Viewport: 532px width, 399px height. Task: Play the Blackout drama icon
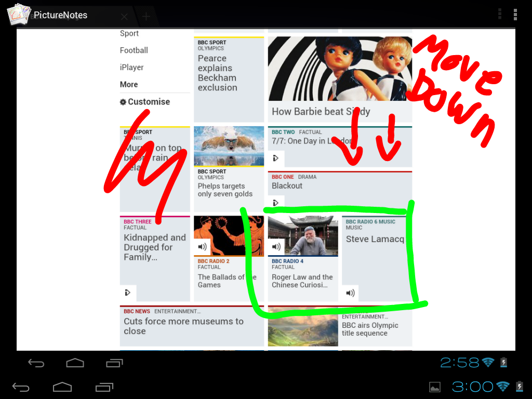tap(276, 203)
